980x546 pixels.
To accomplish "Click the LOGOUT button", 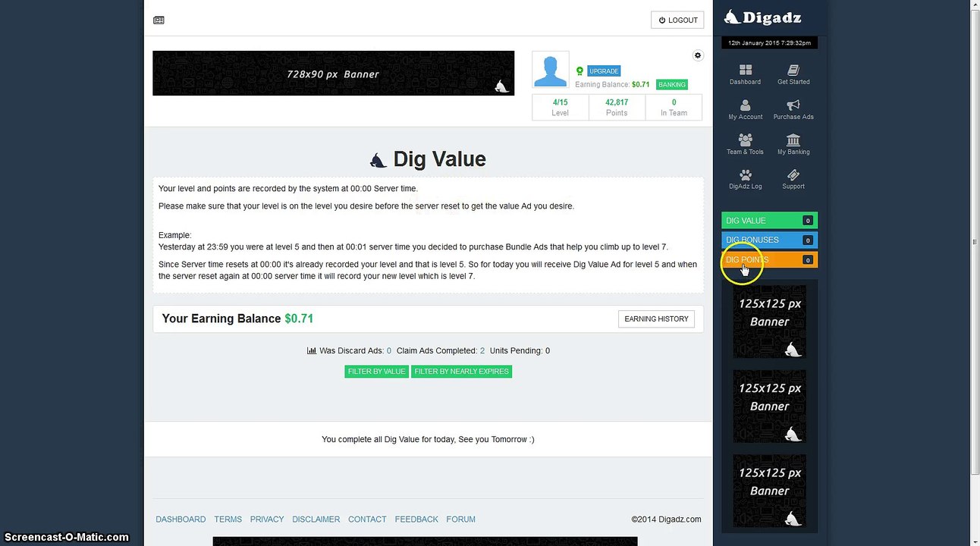I will pos(677,20).
